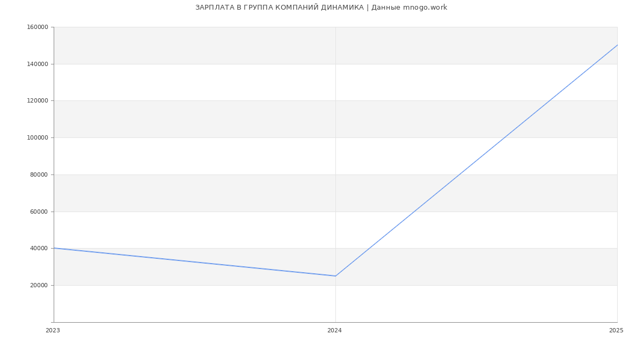Click the 2025 x-axis label

[616, 331]
